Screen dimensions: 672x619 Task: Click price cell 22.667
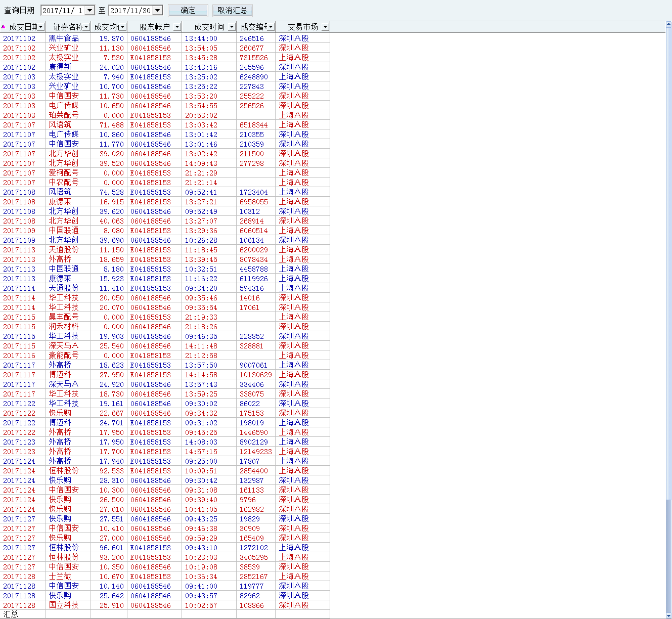click(111, 413)
